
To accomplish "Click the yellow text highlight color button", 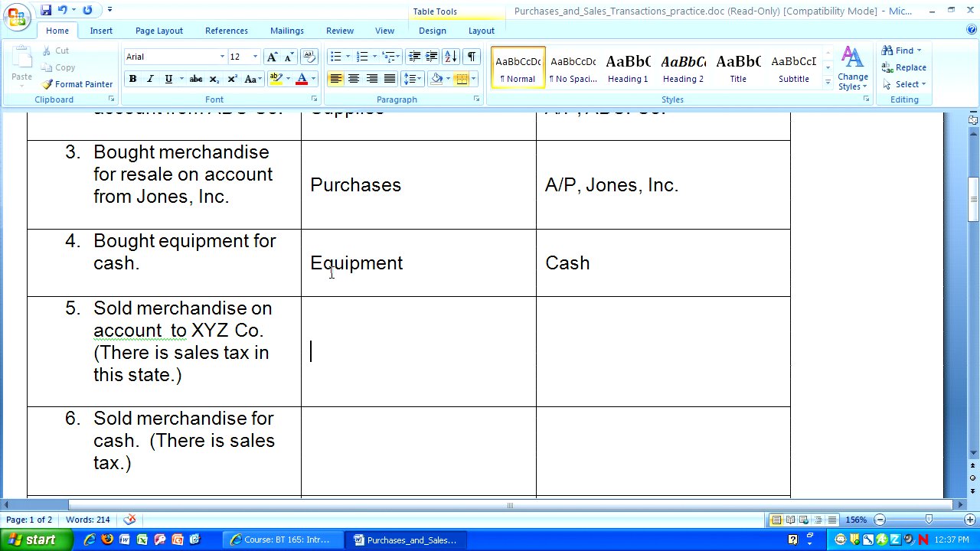I will pyautogui.click(x=276, y=79).
